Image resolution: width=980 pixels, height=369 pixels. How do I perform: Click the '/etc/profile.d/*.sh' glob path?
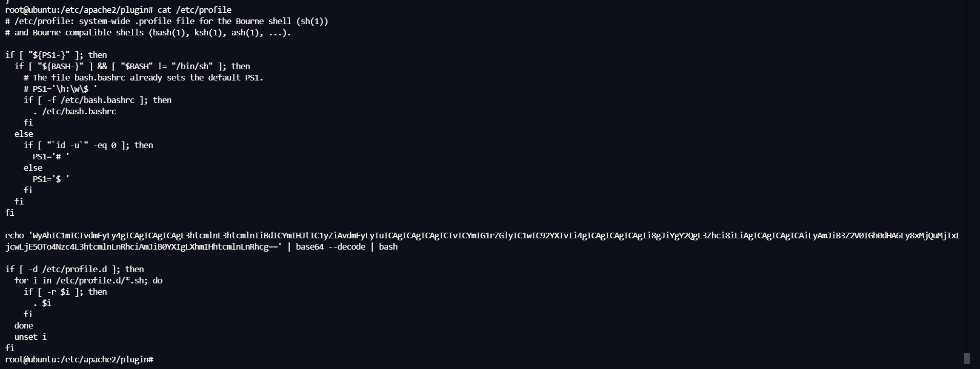point(107,280)
